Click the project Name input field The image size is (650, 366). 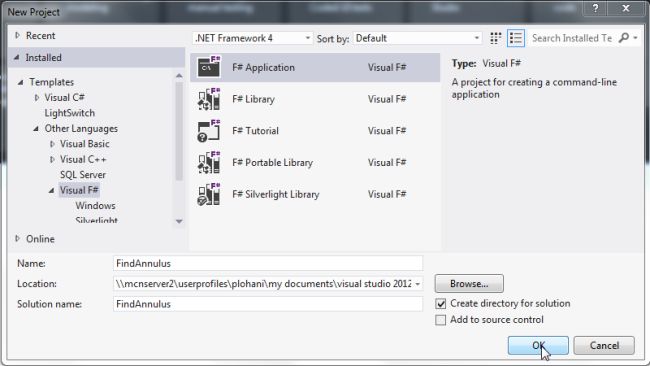coord(268,264)
